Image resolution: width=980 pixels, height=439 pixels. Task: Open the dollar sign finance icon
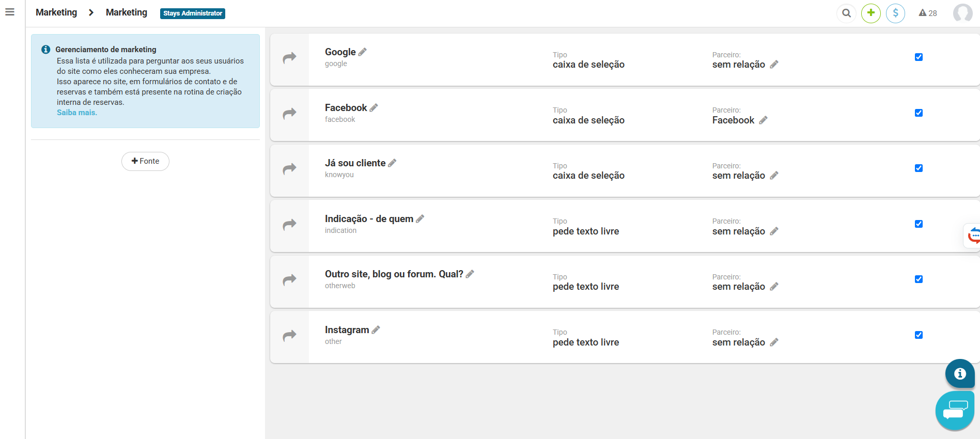click(895, 13)
